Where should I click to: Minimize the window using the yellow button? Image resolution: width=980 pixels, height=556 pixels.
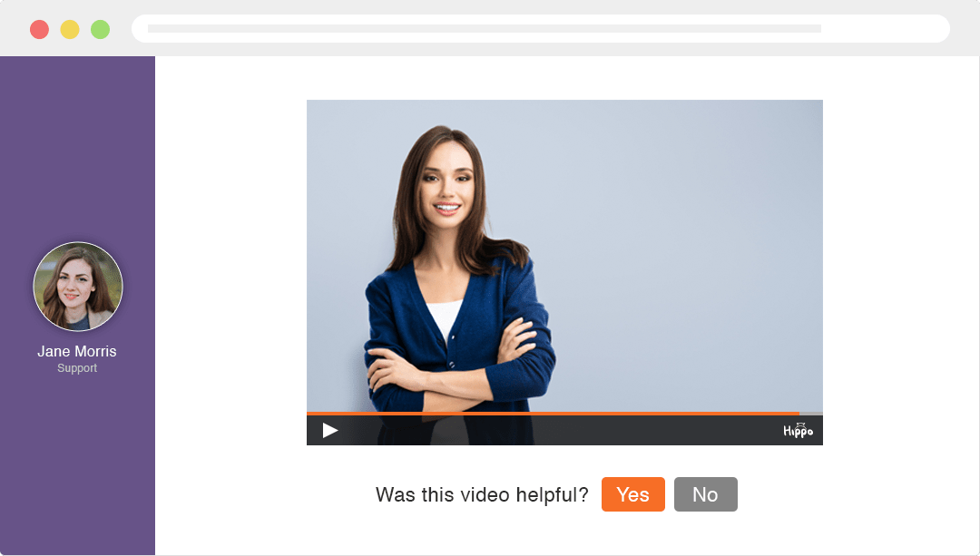click(x=70, y=29)
